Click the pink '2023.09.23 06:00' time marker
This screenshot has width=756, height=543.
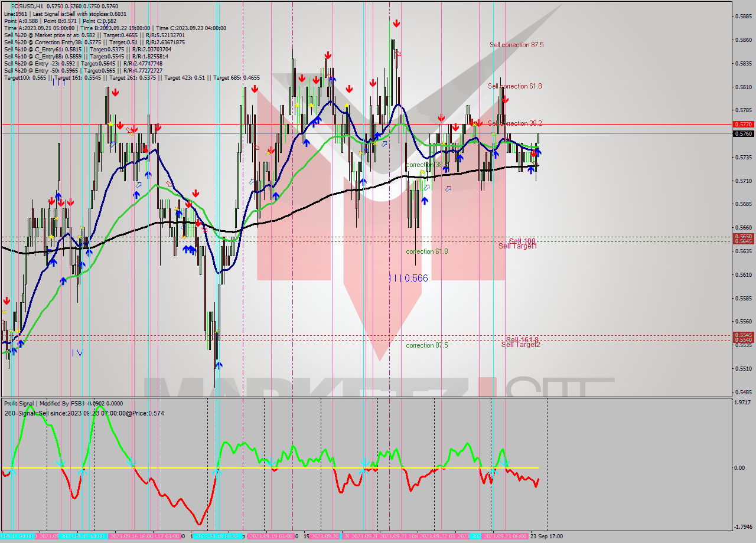506,537
